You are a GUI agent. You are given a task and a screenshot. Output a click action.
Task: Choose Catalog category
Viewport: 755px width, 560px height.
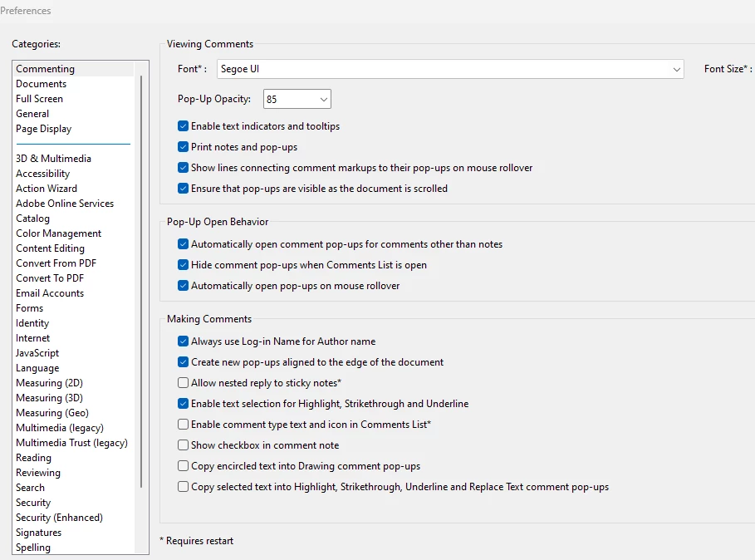pos(74,219)
